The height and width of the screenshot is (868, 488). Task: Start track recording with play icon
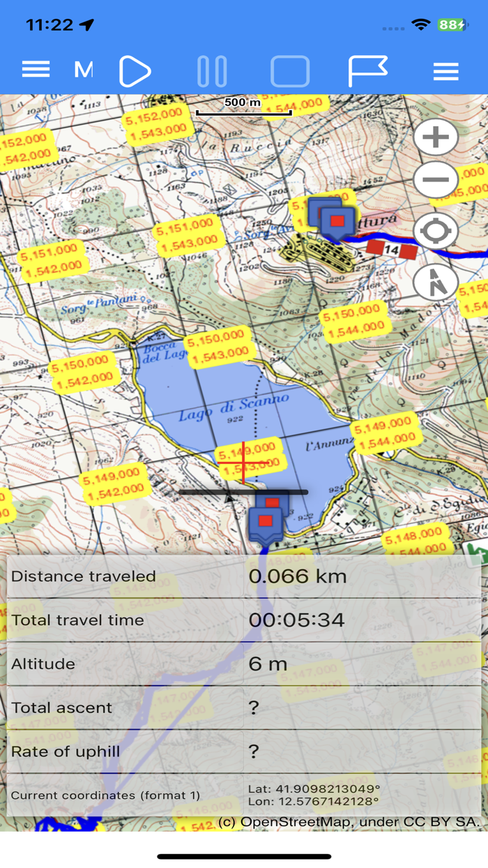tap(135, 71)
